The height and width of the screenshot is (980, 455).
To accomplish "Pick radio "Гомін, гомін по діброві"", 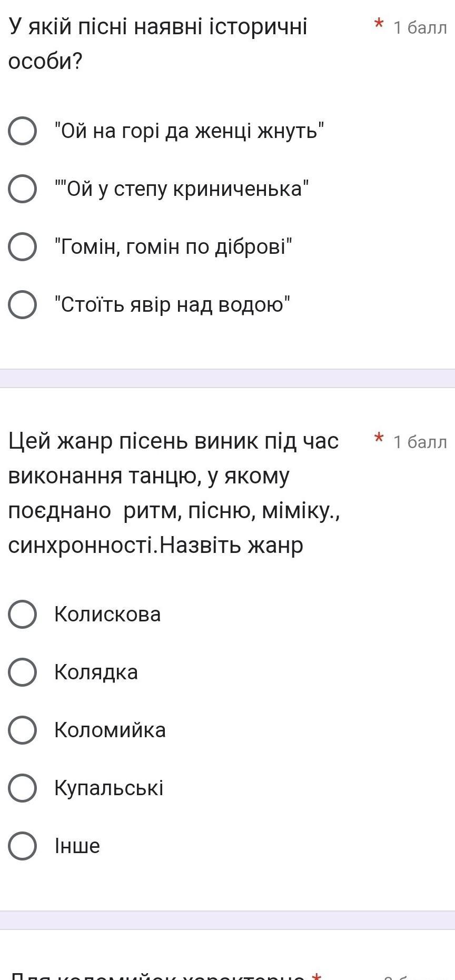I will [23, 247].
